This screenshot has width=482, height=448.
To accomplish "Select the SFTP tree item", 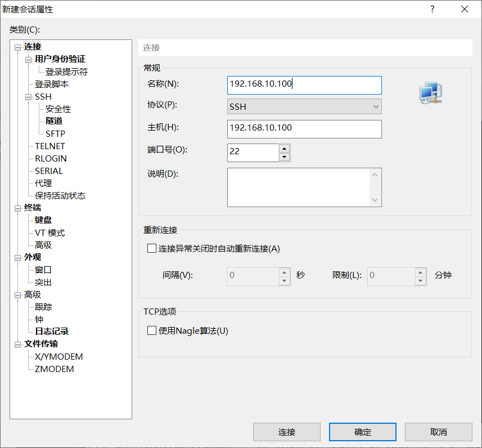I will tap(56, 133).
